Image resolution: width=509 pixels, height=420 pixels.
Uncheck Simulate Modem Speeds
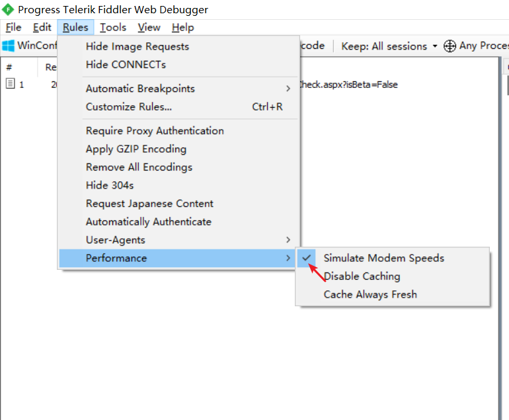(x=393, y=258)
